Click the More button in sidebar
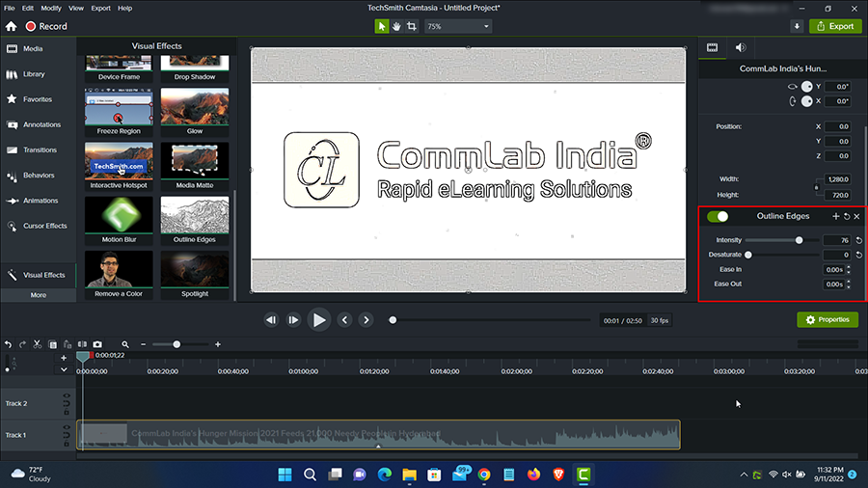 coord(39,295)
